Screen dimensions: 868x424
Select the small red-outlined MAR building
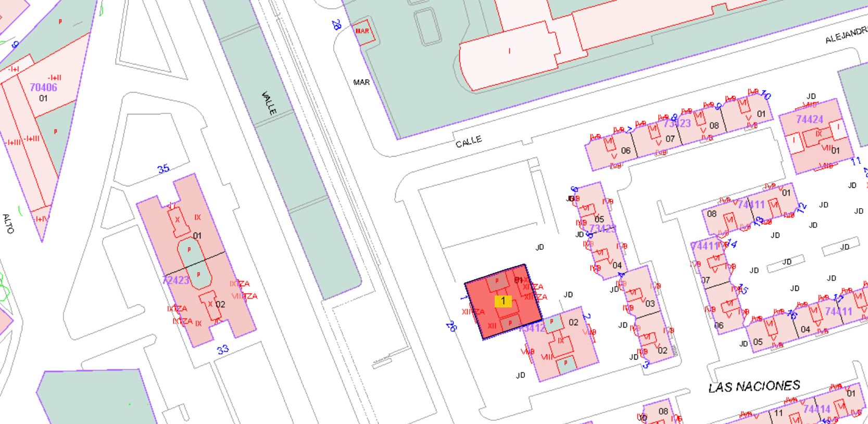coord(362,32)
